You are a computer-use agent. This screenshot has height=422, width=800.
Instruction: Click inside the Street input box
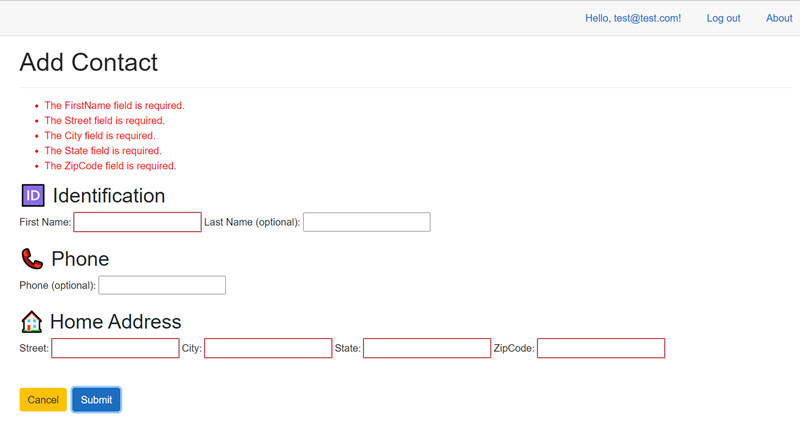pos(115,348)
